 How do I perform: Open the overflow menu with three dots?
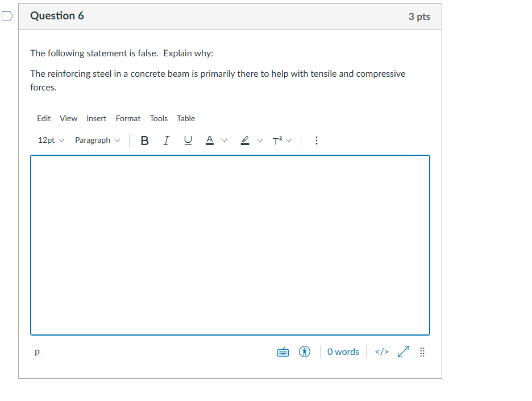point(317,140)
